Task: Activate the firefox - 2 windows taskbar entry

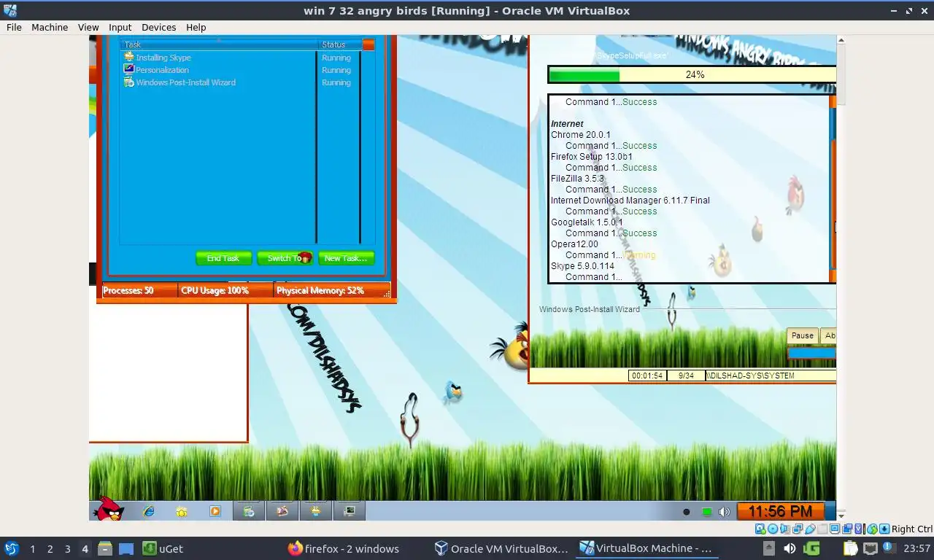Action: [x=344, y=548]
